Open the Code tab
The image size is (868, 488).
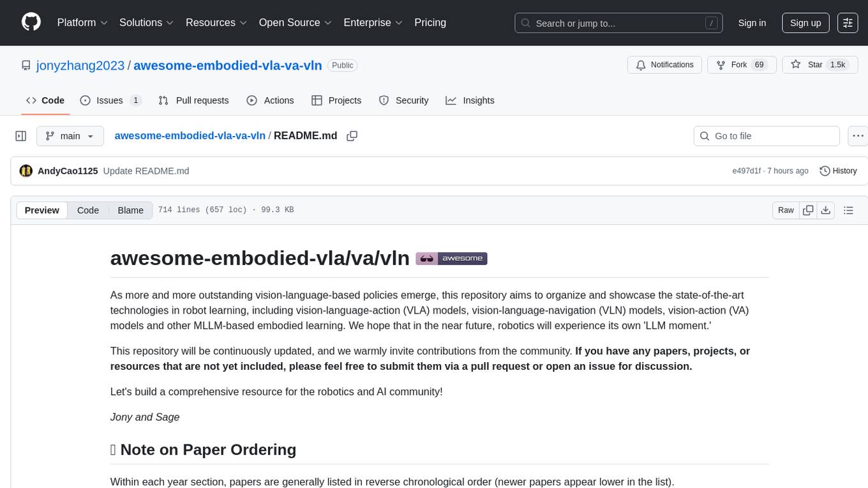click(45, 100)
